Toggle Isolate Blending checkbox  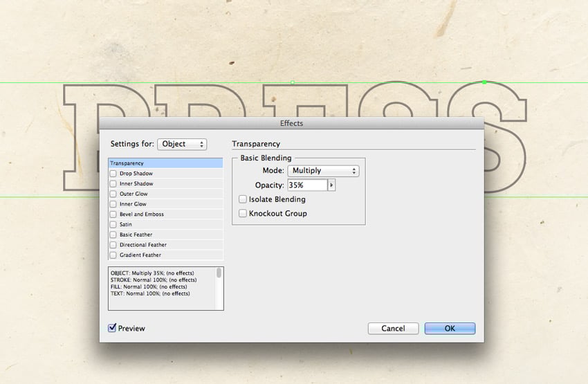coord(243,199)
